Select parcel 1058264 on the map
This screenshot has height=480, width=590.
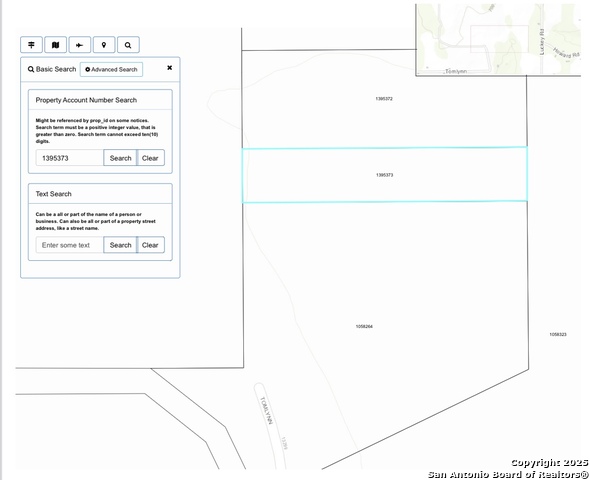[364, 327]
